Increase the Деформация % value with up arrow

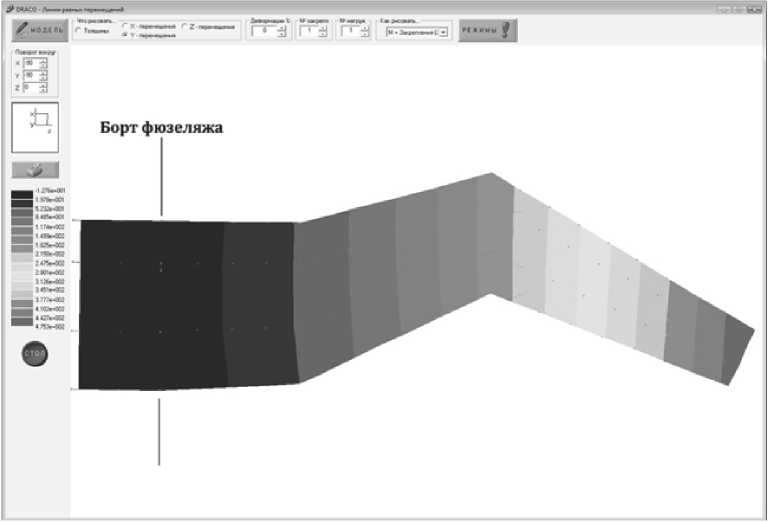(x=282, y=28)
